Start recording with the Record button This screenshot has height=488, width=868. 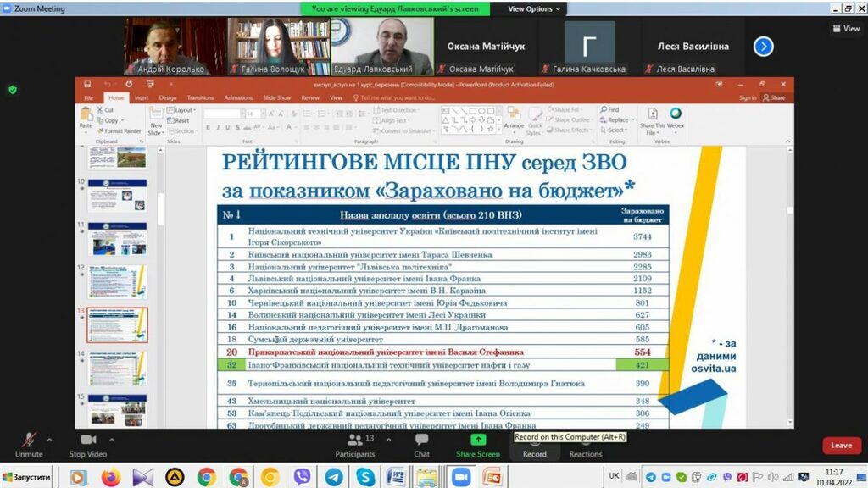tap(534, 444)
